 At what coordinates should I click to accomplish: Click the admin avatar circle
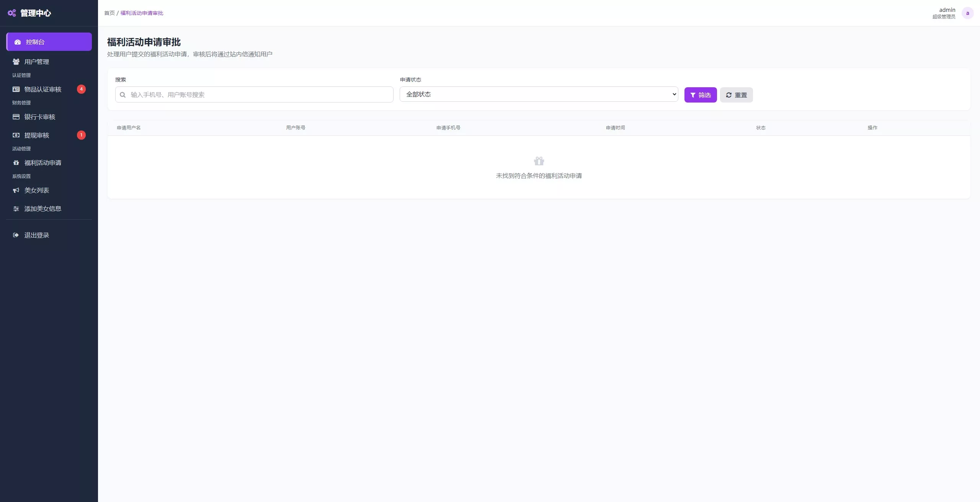(x=967, y=13)
